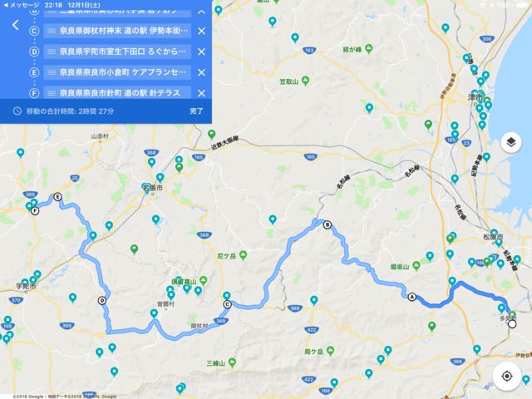This screenshot has height=399, width=532.
Task: Delete stop E 奈良市小倉町
Action: point(200,72)
